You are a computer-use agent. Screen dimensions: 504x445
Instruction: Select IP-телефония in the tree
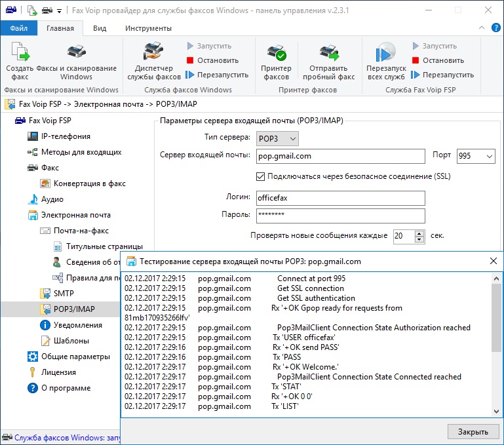(59, 136)
